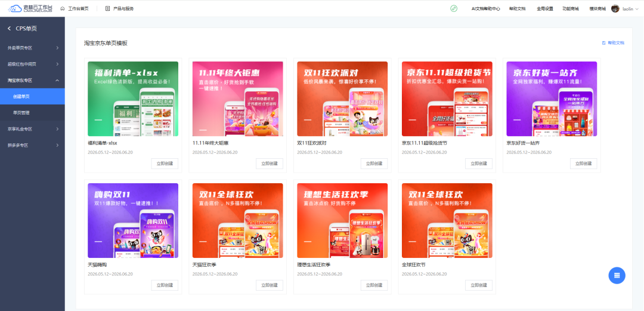Select 单页管理 in the sidebar
The image size is (644, 311).
(x=32, y=113)
